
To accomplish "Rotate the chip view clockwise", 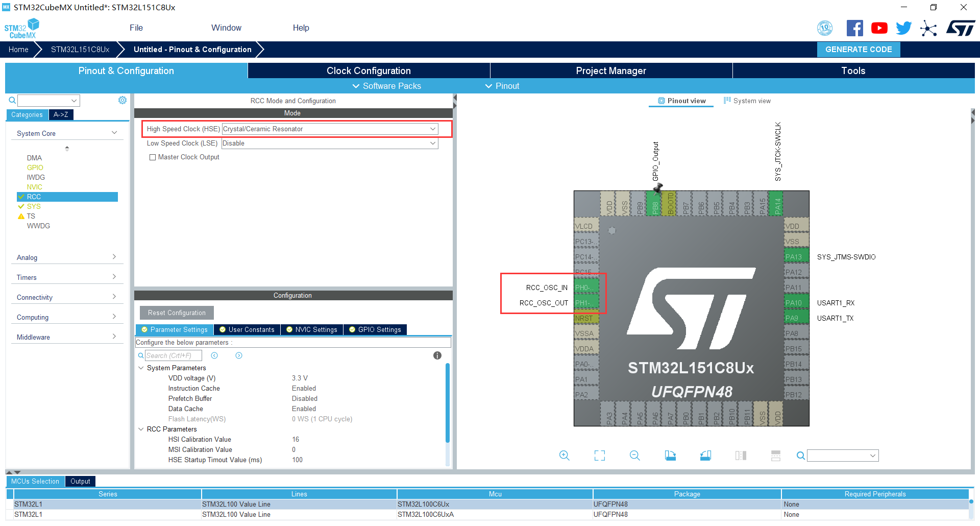I will tap(670, 456).
